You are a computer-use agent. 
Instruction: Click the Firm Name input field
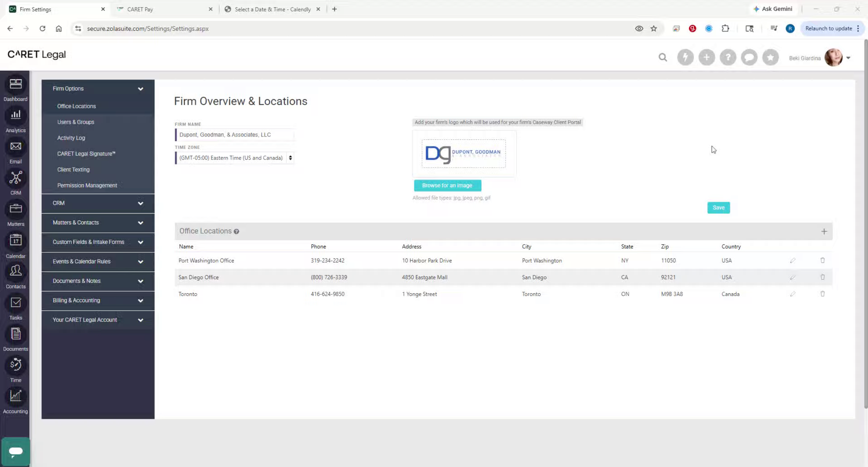pos(235,135)
